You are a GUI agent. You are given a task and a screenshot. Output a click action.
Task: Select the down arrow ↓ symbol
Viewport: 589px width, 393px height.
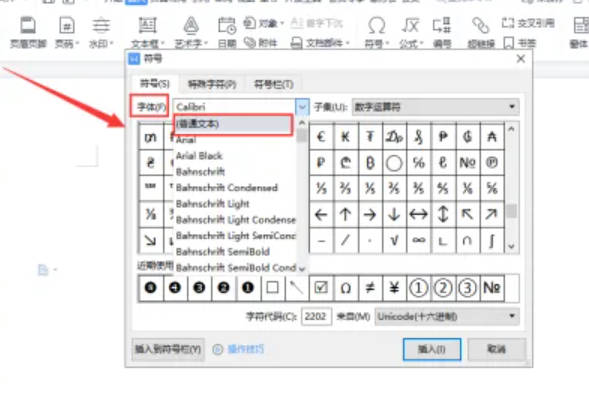pyautogui.click(x=394, y=215)
